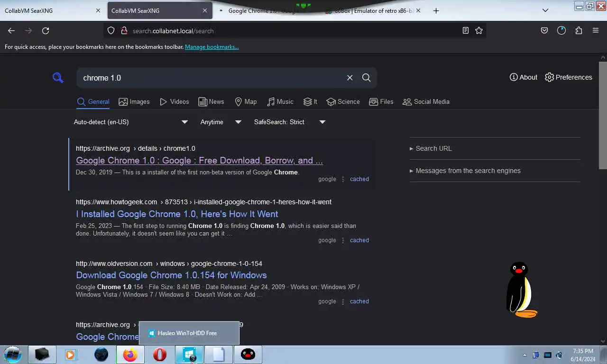This screenshot has width=607, height=364.
Task: Open Google Chrome 1.0 archive.org result
Action: [199, 160]
